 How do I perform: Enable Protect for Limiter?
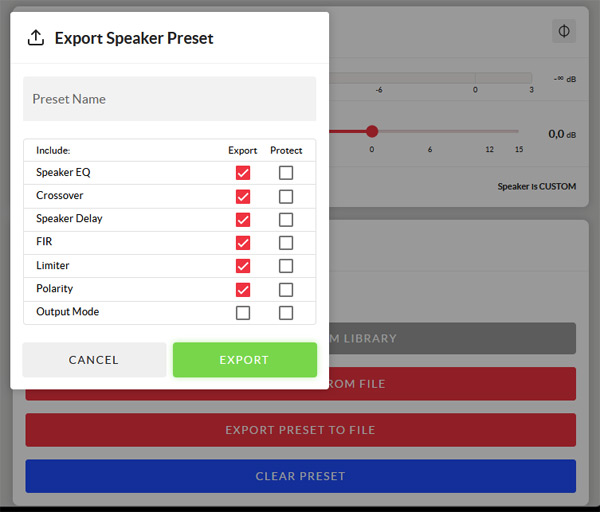pyautogui.click(x=286, y=266)
